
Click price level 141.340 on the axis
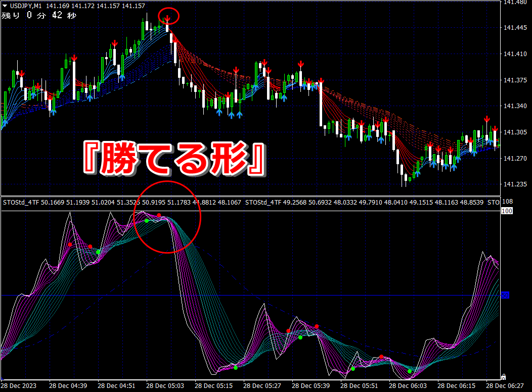pyautogui.click(x=515, y=106)
